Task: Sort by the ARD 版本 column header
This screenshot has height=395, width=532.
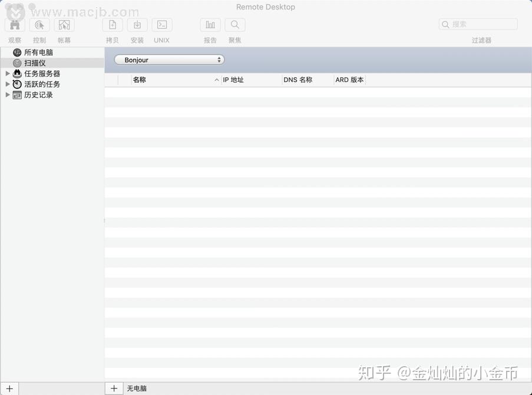Action: [349, 80]
